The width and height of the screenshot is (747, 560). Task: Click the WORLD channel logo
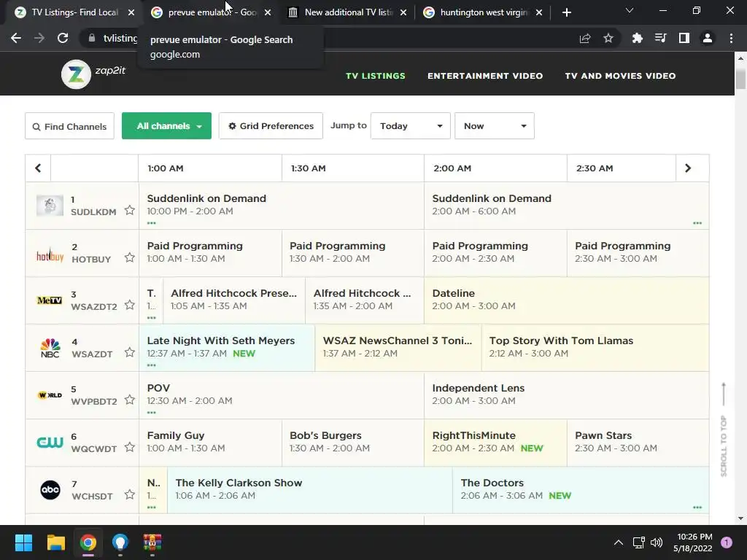pyautogui.click(x=50, y=395)
